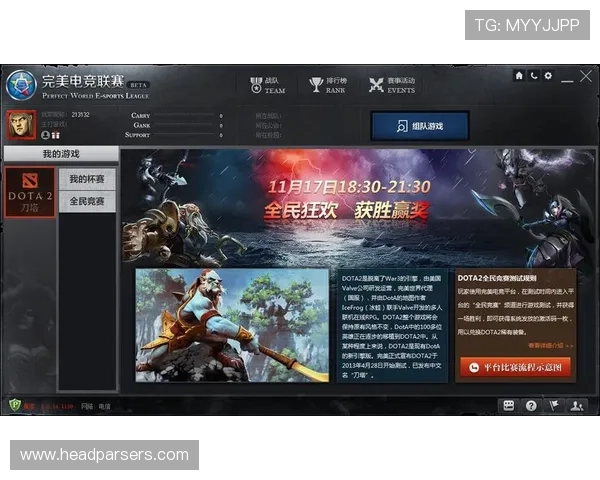Click the Carry rating bar
The height and width of the screenshot is (480, 600).
(x=184, y=115)
